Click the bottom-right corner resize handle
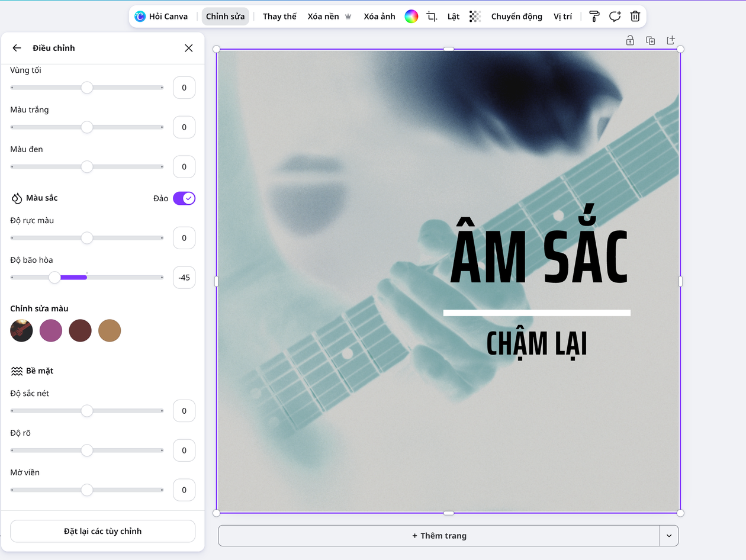The width and height of the screenshot is (746, 560). click(680, 513)
